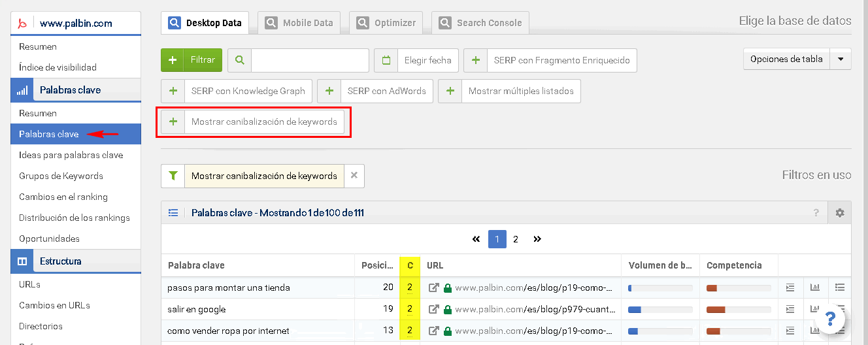Viewport: 868px width, 345px height.
Task: Open floating help question mark button
Action: (x=830, y=319)
